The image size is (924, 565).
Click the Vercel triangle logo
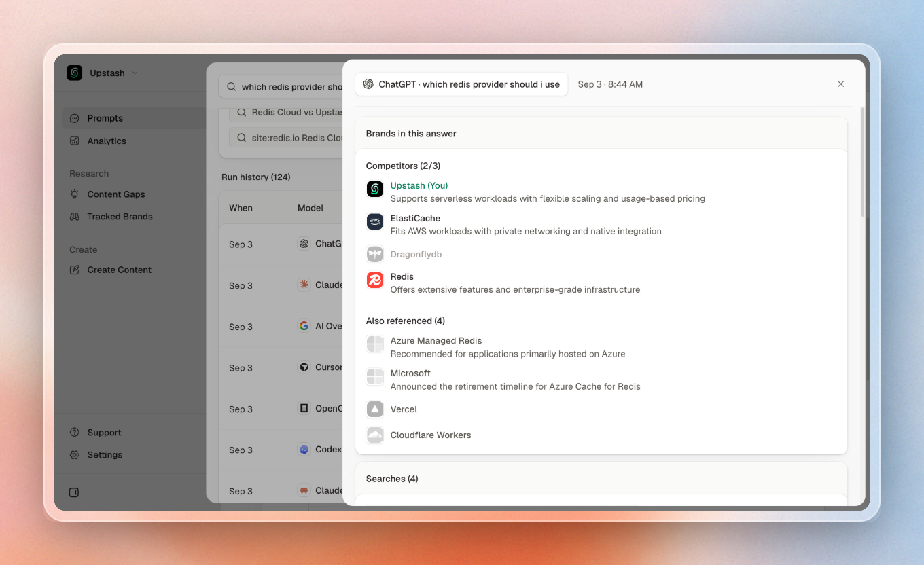pos(375,409)
